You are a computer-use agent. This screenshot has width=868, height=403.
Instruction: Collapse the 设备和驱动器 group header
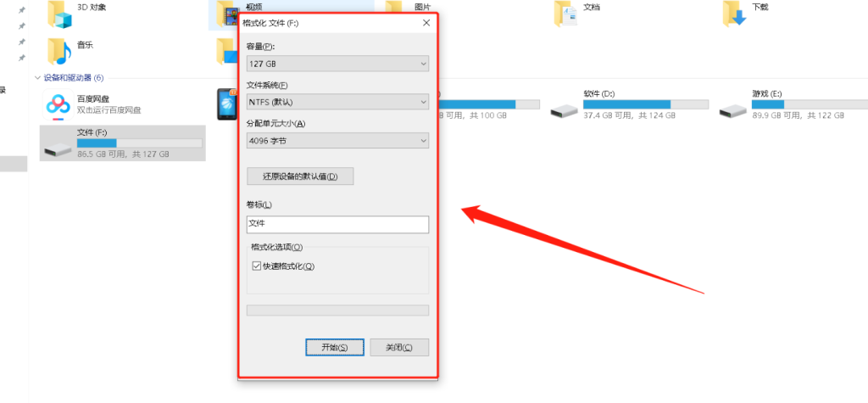(37, 77)
